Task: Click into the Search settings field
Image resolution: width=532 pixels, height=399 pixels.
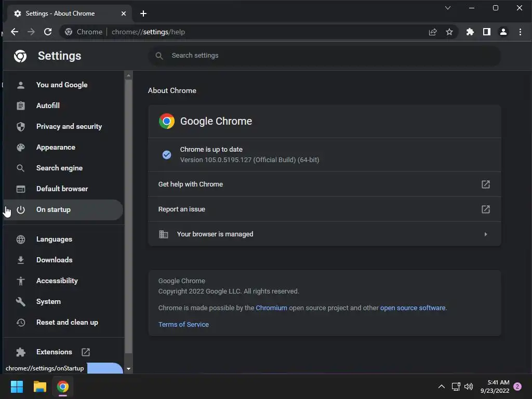Action: [x=324, y=56]
